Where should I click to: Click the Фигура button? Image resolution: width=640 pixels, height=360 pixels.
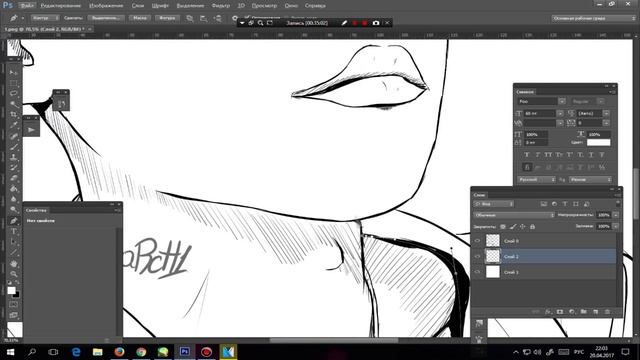point(167,18)
